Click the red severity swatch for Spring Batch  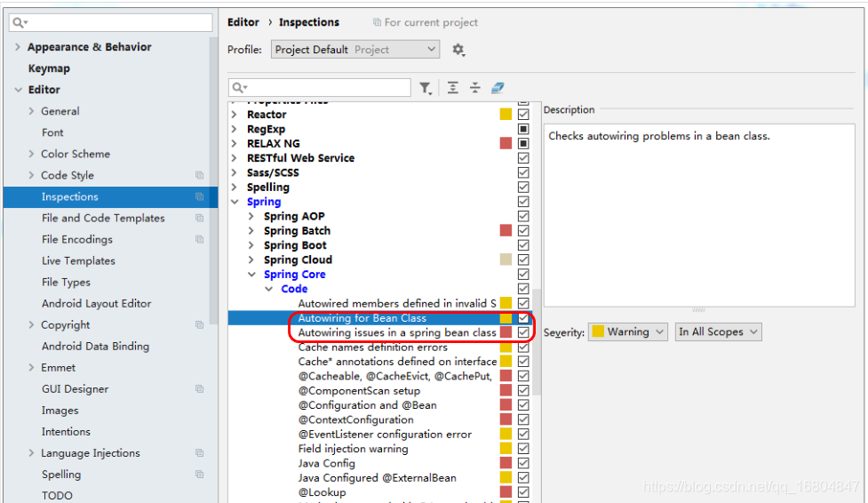coord(506,230)
